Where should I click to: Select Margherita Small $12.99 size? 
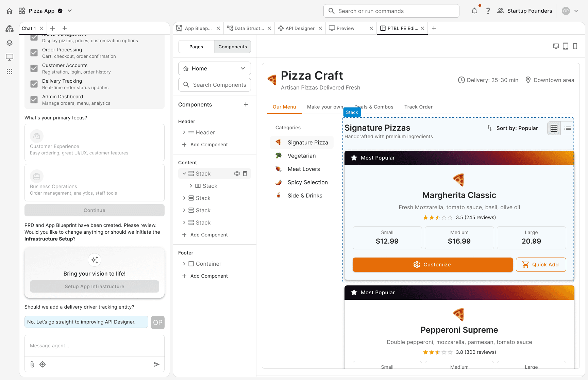point(387,237)
